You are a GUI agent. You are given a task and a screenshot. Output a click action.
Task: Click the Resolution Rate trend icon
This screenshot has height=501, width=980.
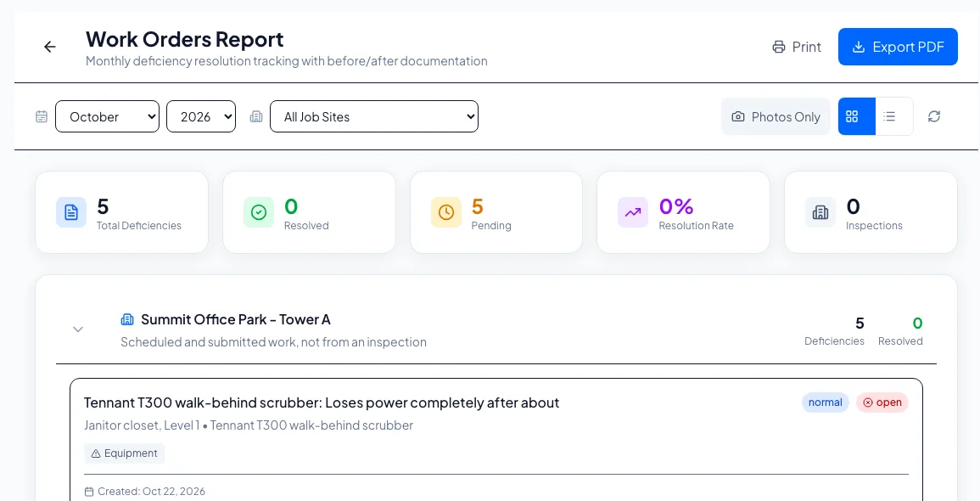tap(633, 212)
